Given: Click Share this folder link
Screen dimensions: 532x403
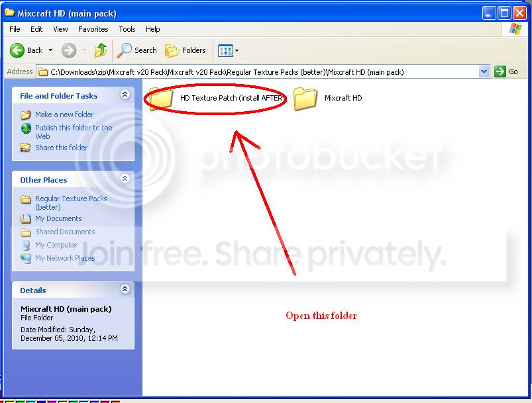Looking at the screenshot, I should (x=61, y=148).
